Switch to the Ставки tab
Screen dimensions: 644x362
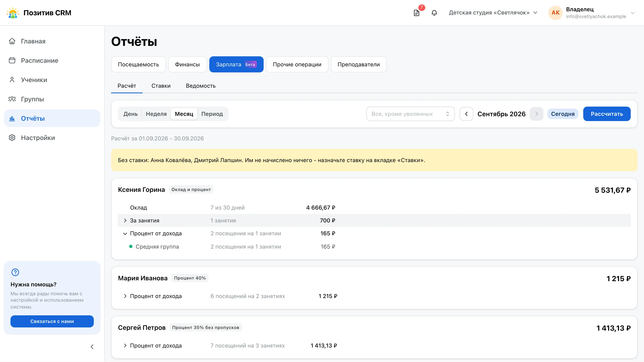(x=161, y=86)
